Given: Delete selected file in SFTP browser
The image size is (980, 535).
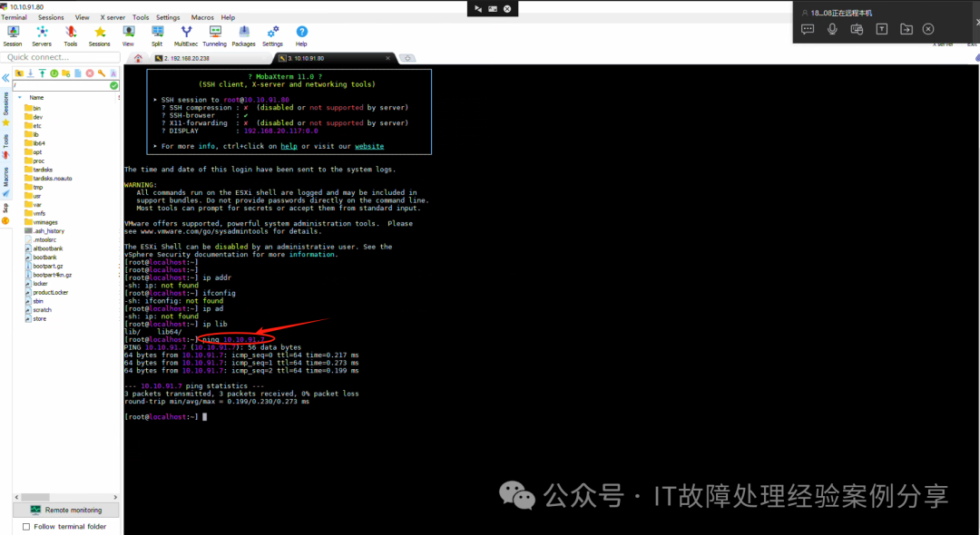Looking at the screenshot, I should (x=89, y=73).
